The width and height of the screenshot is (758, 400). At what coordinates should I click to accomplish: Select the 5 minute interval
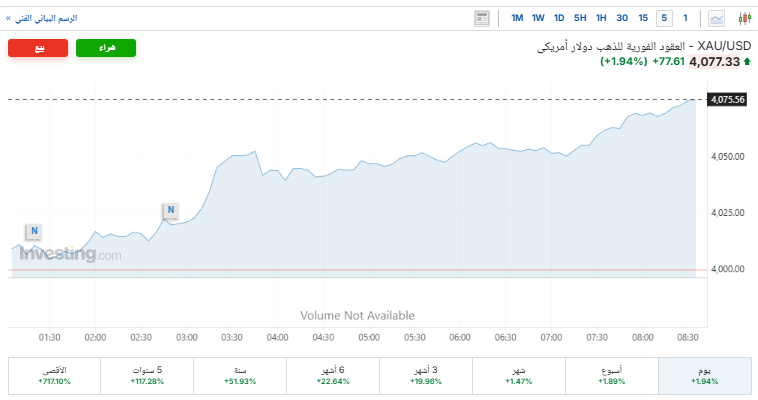pyautogui.click(x=664, y=18)
